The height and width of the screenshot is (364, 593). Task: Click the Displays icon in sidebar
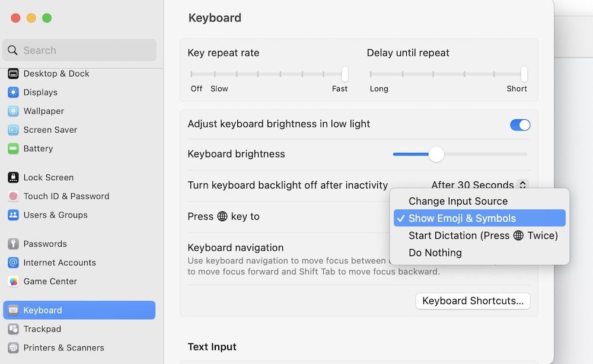13,92
